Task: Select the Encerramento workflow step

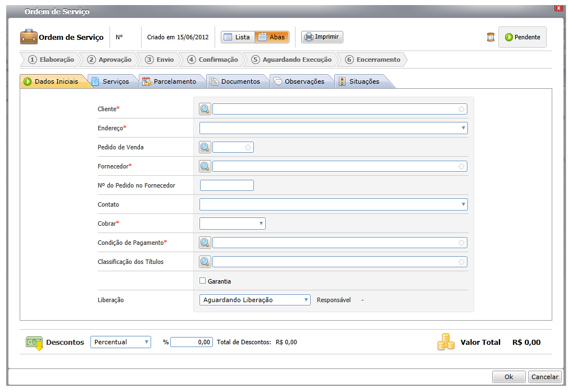Action: (x=373, y=60)
